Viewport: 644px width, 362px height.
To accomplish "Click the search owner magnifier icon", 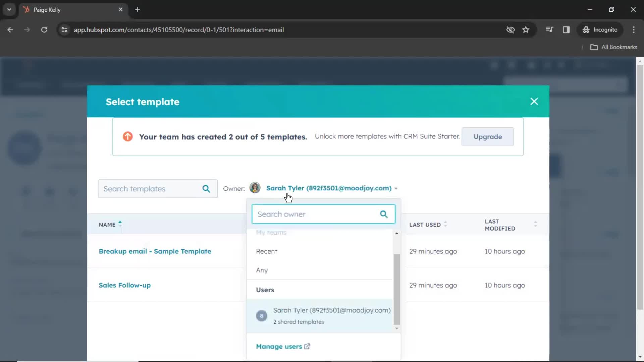I will click(x=383, y=214).
